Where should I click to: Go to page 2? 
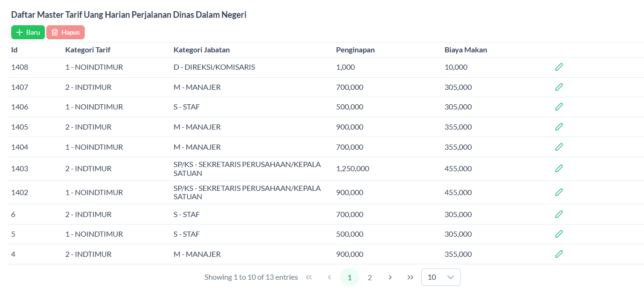370,277
